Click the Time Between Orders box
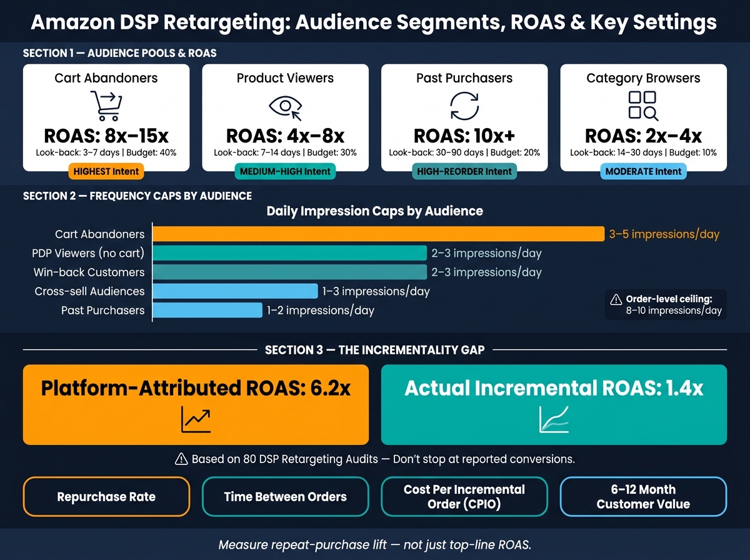 [x=285, y=497]
